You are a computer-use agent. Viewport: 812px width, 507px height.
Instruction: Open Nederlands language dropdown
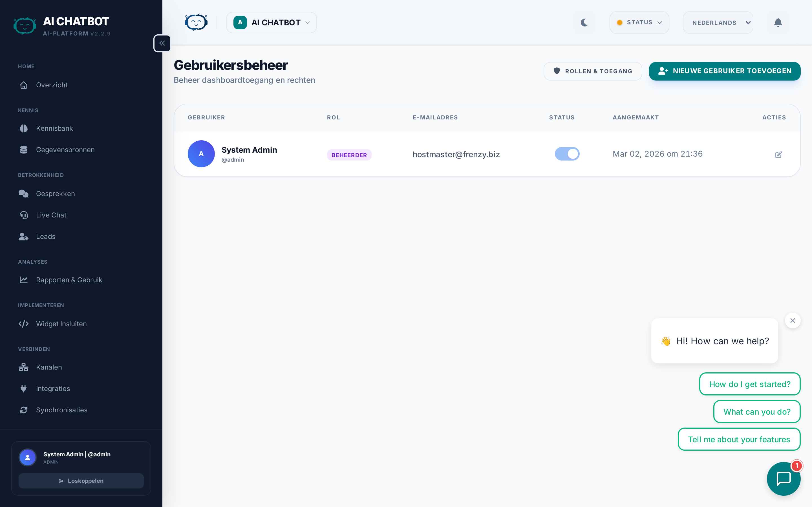[718, 23]
